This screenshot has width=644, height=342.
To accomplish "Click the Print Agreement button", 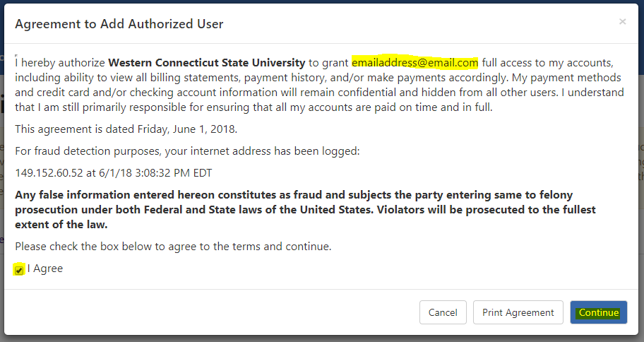I will [518, 312].
